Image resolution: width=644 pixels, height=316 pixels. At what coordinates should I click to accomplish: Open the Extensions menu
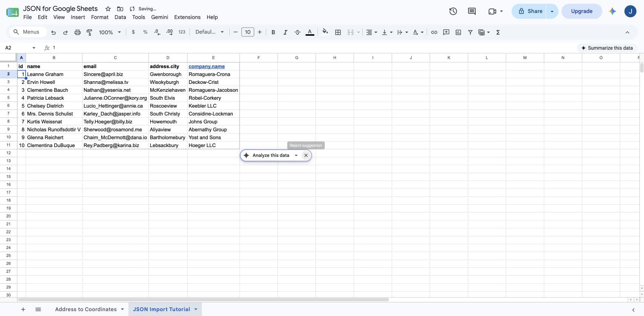click(x=187, y=17)
